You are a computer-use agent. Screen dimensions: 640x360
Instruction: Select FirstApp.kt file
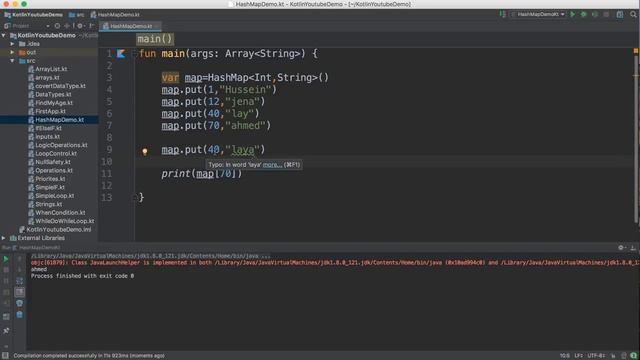coord(50,111)
